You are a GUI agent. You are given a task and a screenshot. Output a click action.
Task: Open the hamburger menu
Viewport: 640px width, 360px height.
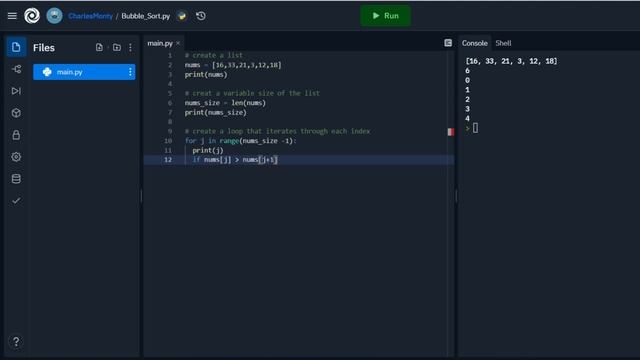[12, 16]
